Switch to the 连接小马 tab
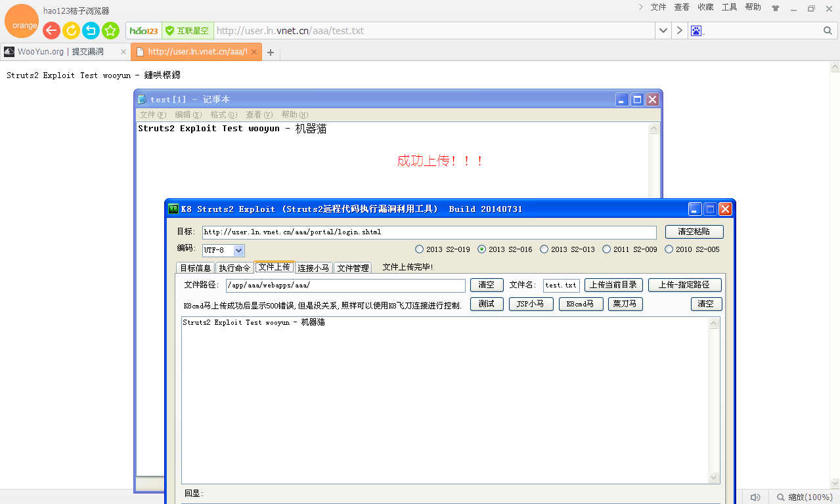 pyautogui.click(x=314, y=268)
